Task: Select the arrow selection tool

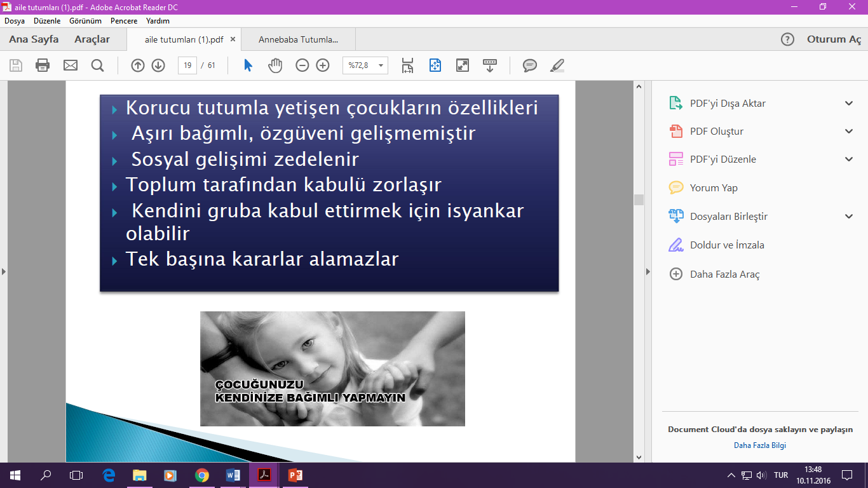Action: pos(248,65)
